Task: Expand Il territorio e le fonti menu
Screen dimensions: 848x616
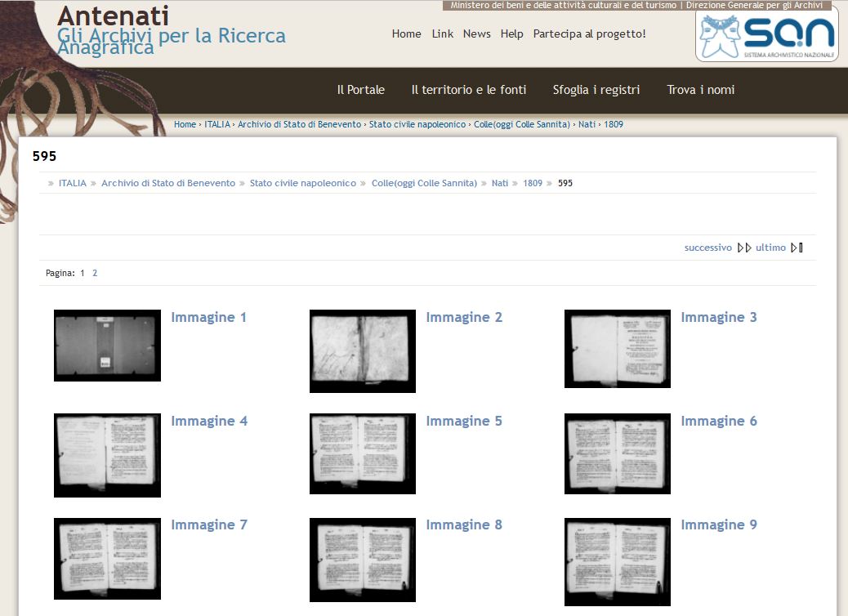Action: (x=470, y=89)
